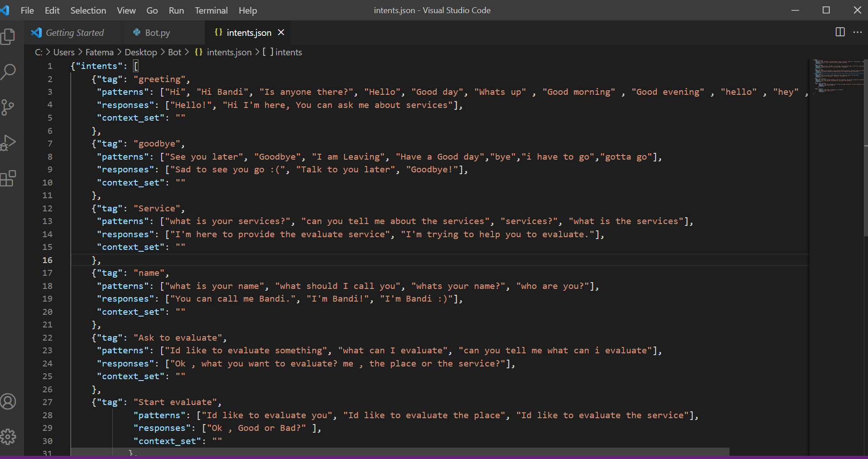
Task: Place cursor on "name" tag value
Action: [x=149, y=273]
